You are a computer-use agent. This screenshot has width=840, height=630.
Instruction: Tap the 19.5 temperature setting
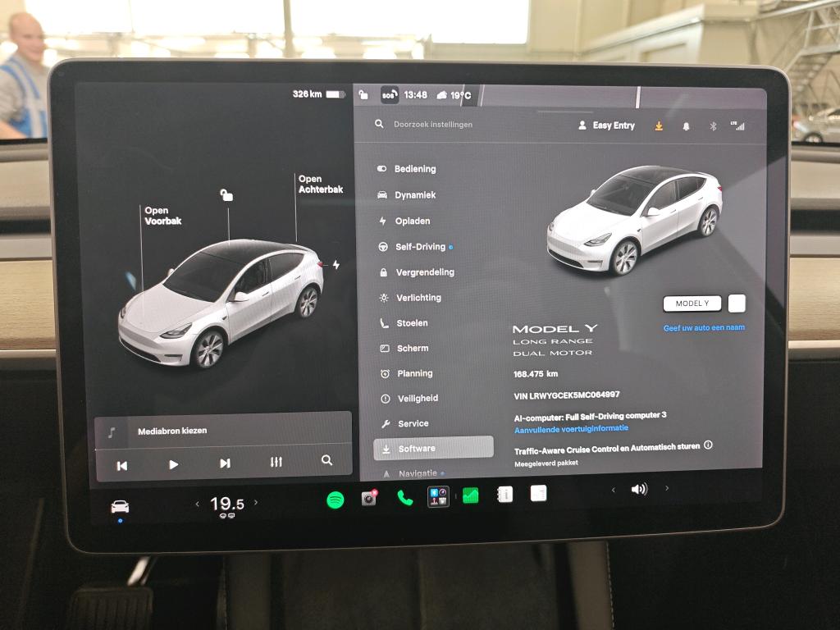(227, 504)
